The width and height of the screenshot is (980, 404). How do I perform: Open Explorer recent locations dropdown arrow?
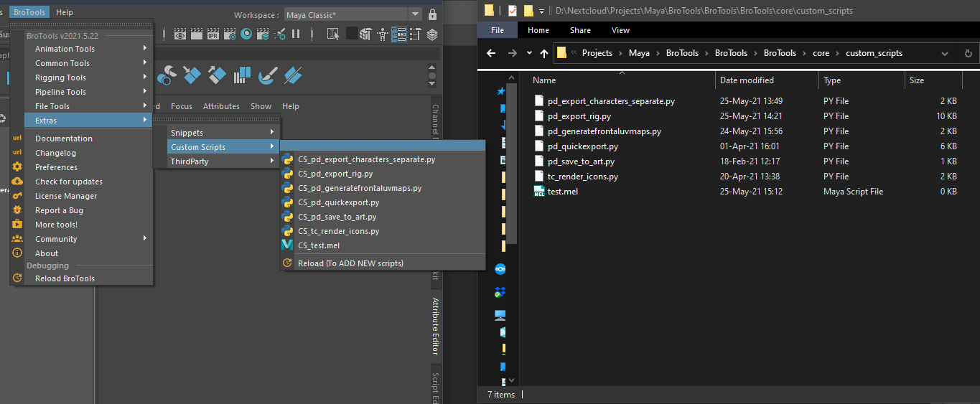click(x=529, y=53)
